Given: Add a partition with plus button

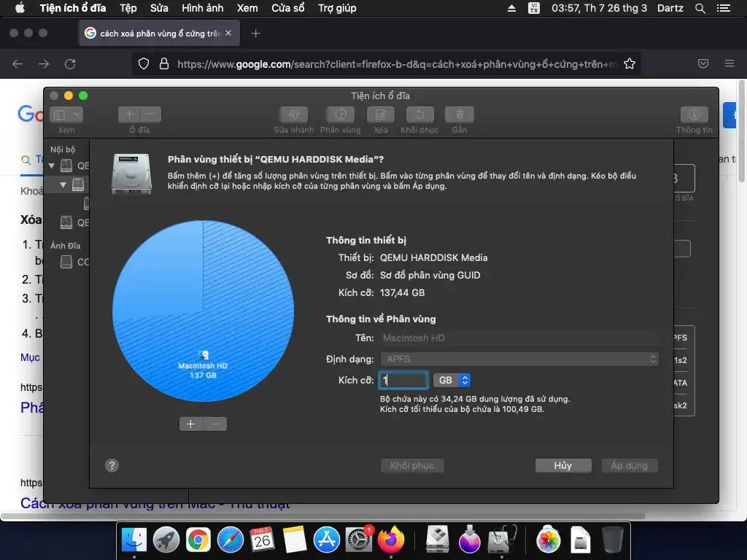Looking at the screenshot, I should coord(191,424).
